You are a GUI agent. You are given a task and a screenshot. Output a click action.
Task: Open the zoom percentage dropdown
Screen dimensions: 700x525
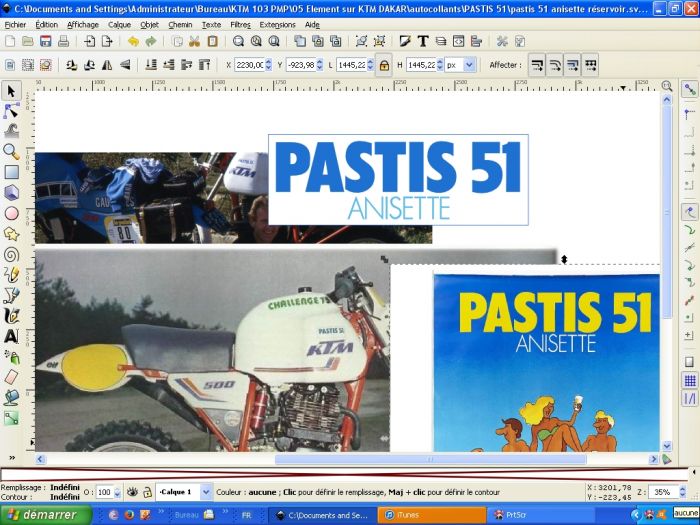click(688, 492)
